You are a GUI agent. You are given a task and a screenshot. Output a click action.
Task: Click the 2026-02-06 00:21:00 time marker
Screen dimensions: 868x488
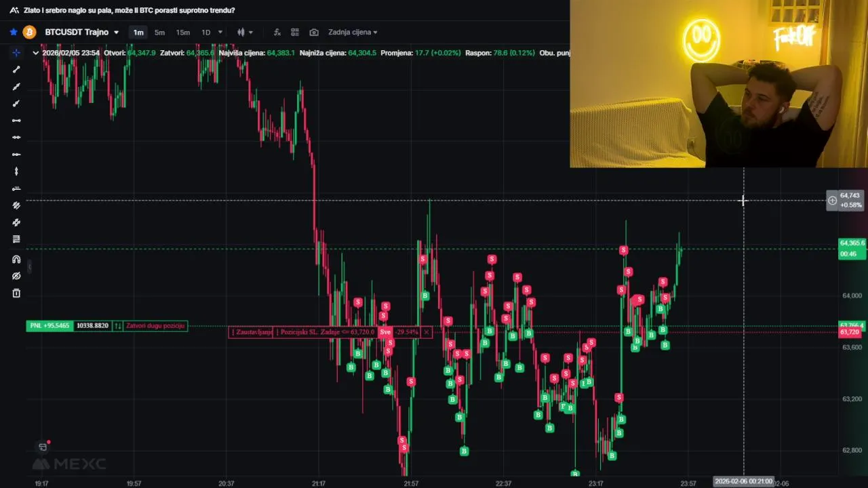pyautogui.click(x=743, y=482)
